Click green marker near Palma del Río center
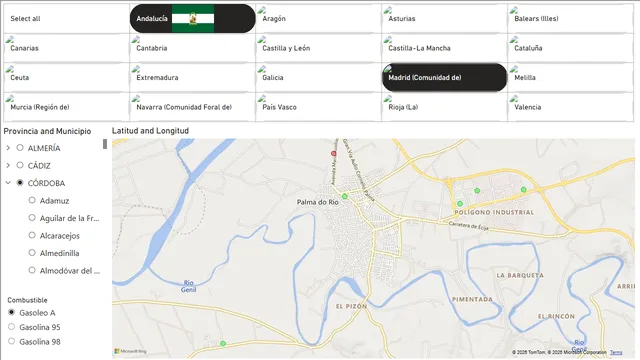 (x=344, y=196)
